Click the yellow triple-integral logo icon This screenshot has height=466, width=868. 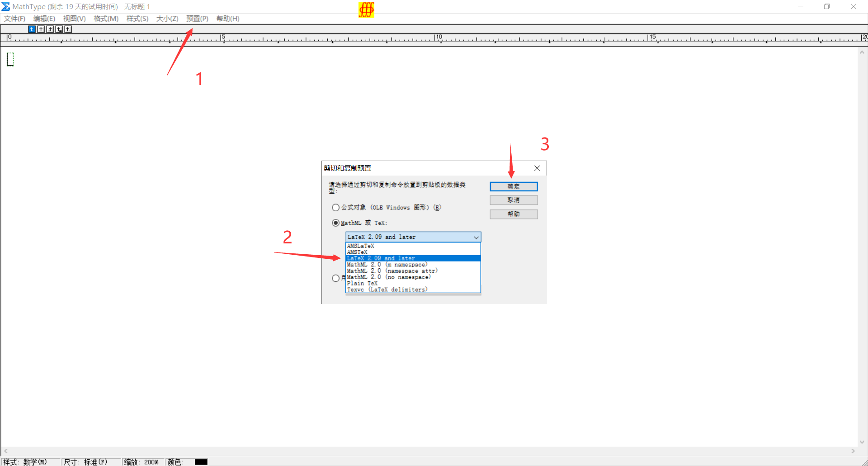[366, 10]
